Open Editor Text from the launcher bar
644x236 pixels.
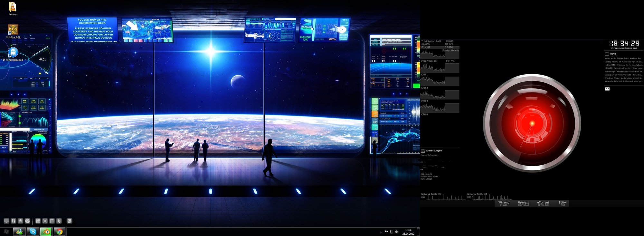point(563,203)
